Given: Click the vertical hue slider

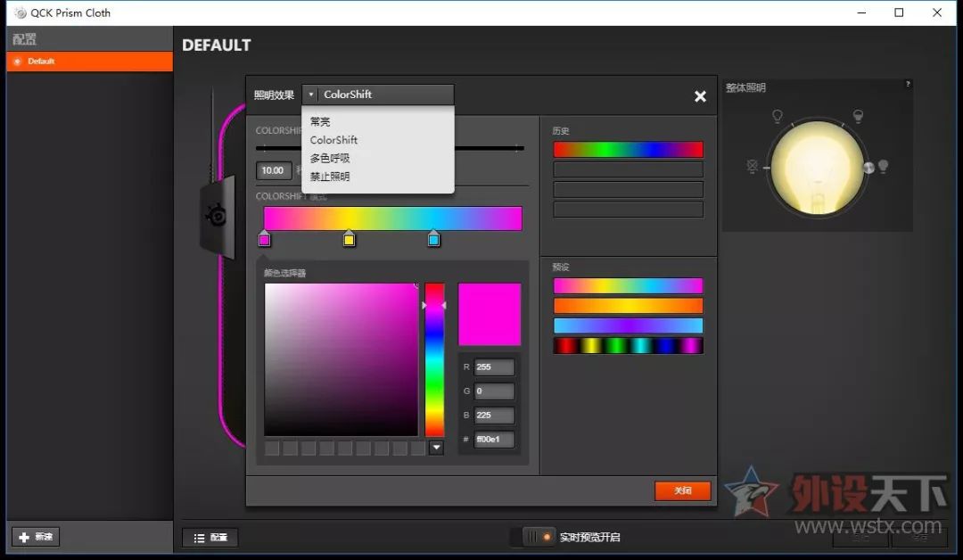Looking at the screenshot, I should pos(434,360).
